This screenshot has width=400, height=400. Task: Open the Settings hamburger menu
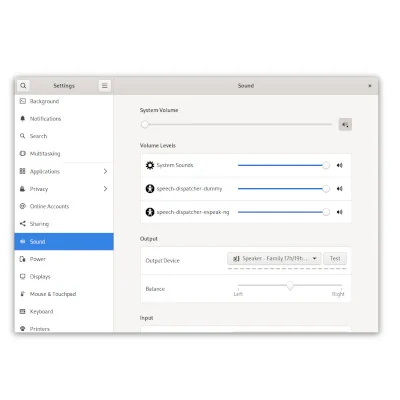pyautogui.click(x=104, y=86)
